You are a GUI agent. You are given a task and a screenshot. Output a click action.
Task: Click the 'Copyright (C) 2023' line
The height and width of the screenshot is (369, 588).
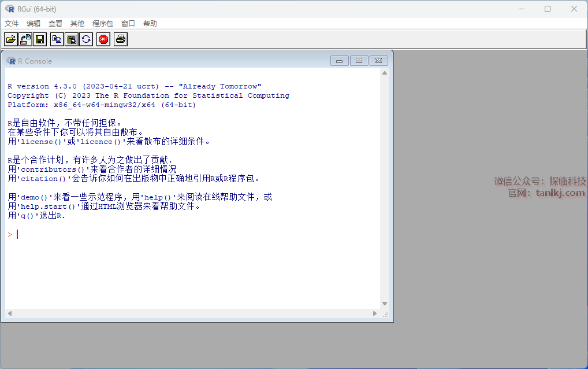pos(148,96)
